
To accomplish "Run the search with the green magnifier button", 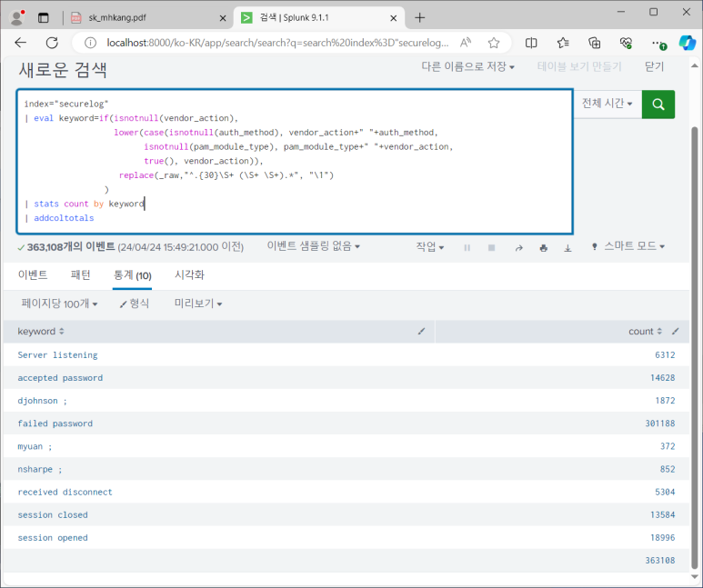I will pos(658,105).
